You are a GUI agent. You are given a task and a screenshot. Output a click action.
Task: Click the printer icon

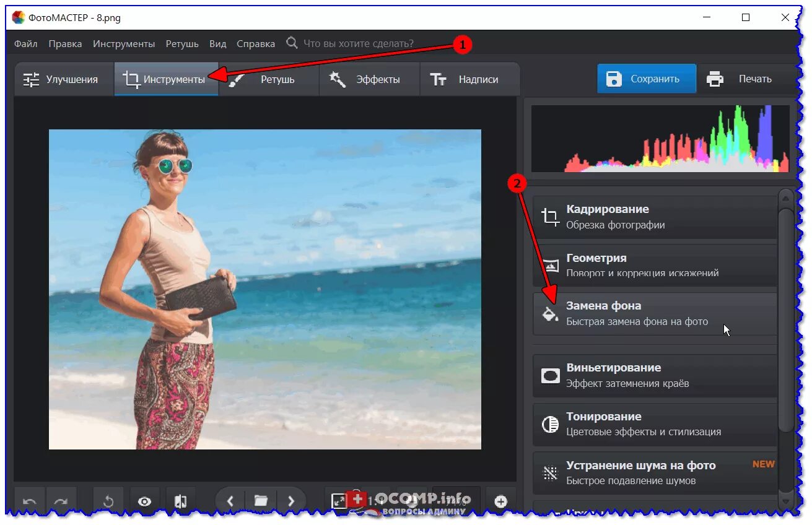click(x=715, y=79)
